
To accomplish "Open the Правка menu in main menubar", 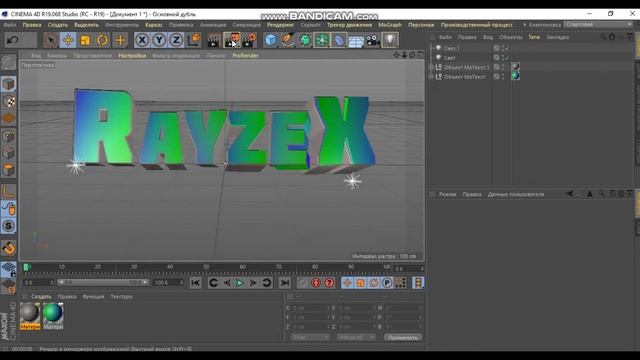I will 32,25.
